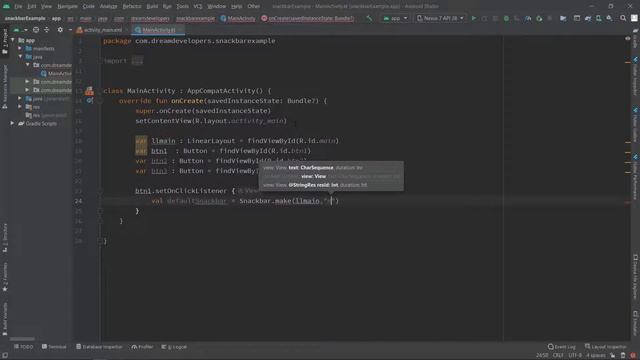This screenshot has height=360, width=640.
Task: Click line number 24 in the gutter
Action: point(78,201)
